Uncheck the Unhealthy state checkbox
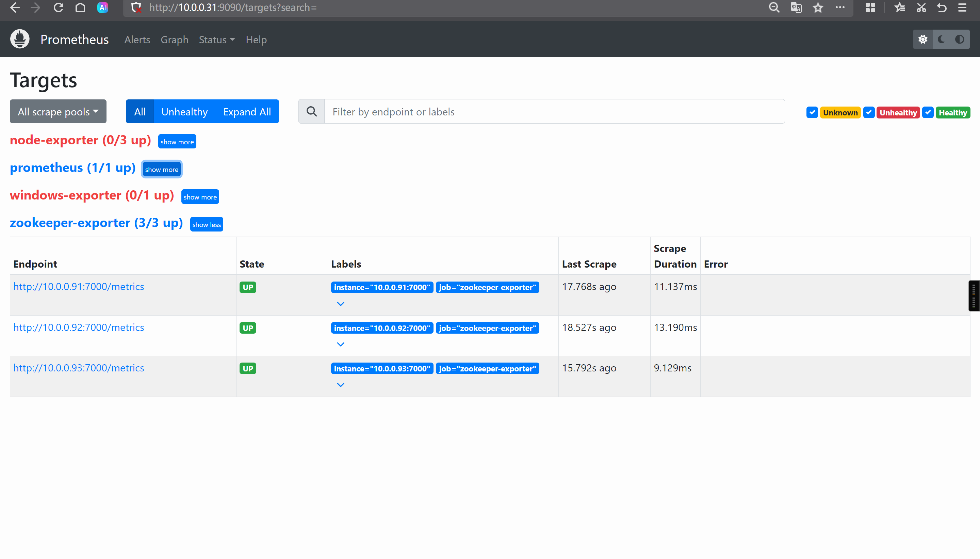980x559 pixels. click(869, 112)
